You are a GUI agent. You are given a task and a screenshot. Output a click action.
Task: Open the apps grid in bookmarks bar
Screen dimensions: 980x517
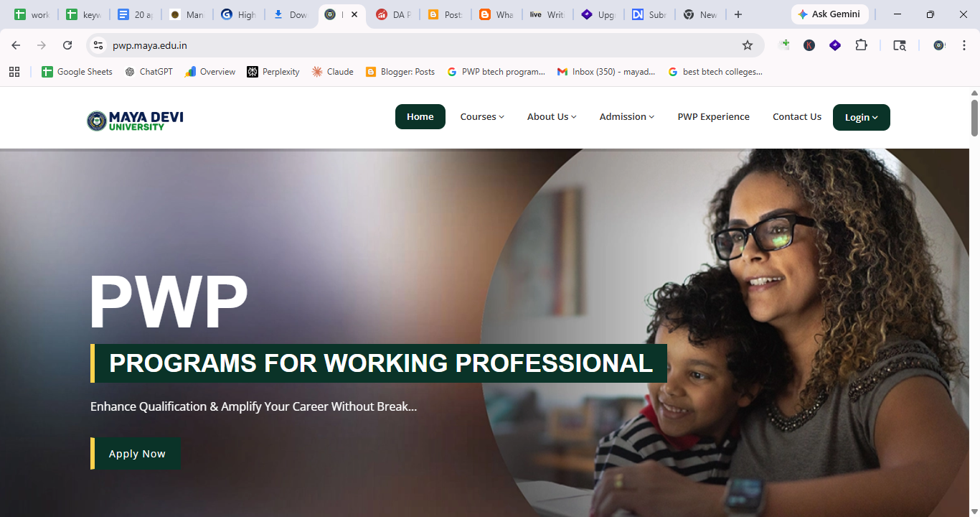point(14,72)
